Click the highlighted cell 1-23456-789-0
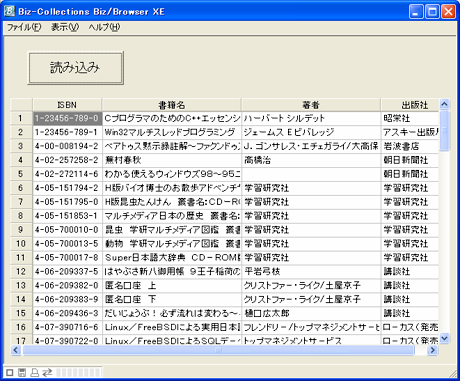The image size is (460, 381). (67, 118)
